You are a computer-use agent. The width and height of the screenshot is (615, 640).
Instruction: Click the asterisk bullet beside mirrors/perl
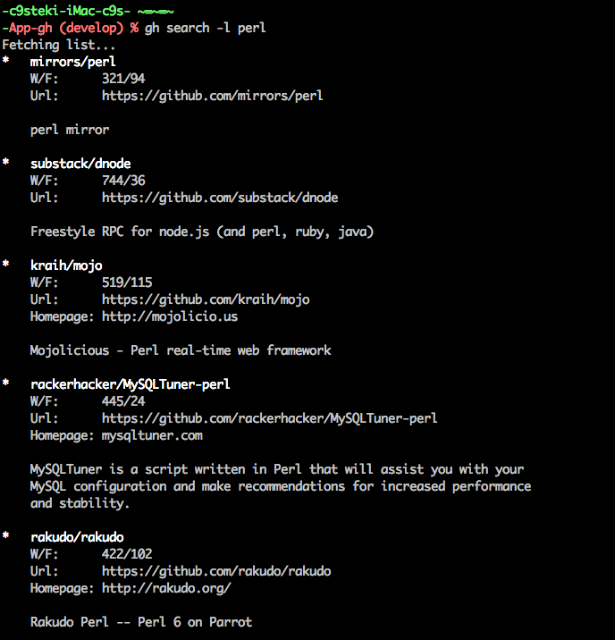click(x=6, y=61)
